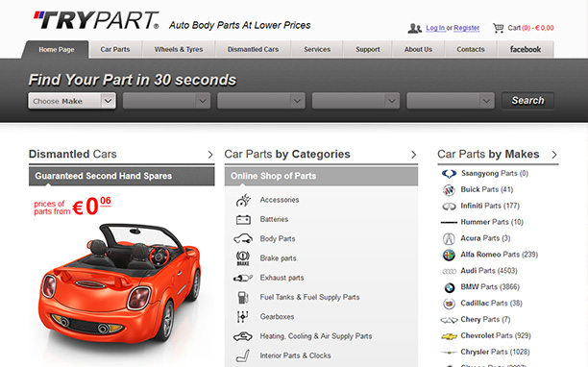
Task: Click the Infiniti logo icon
Action: pos(449,207)
